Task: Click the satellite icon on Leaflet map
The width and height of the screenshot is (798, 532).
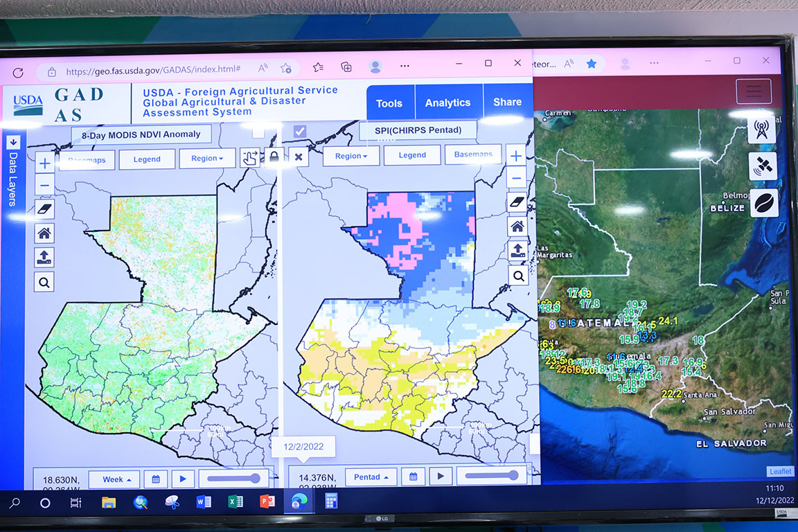Action: click(762, 166)
